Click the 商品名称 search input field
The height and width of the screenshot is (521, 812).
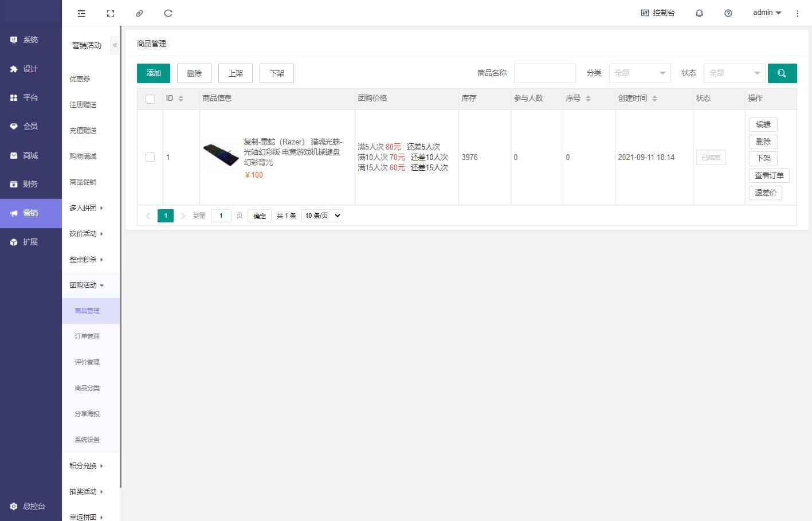coord(544,73)
